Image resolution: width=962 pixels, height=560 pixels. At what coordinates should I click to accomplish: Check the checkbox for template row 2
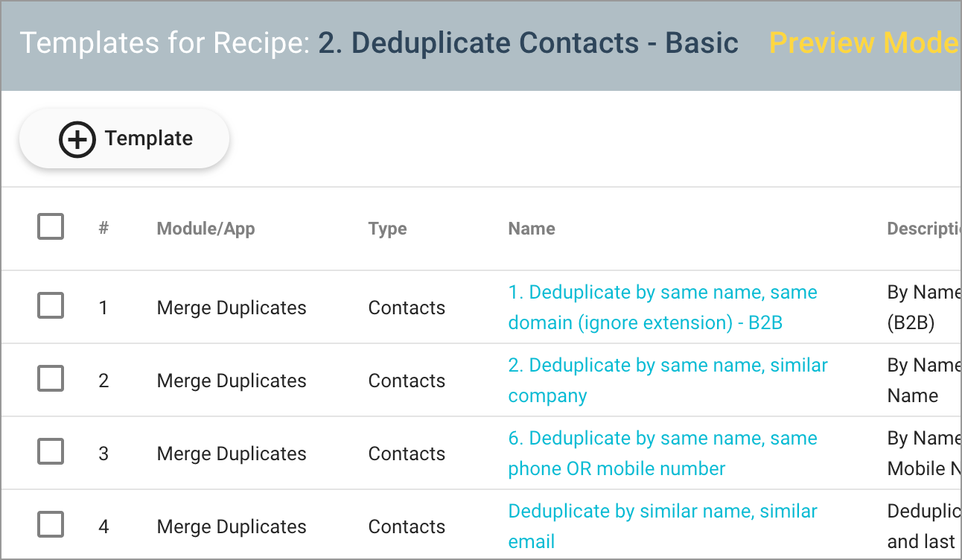pos(50,378)
